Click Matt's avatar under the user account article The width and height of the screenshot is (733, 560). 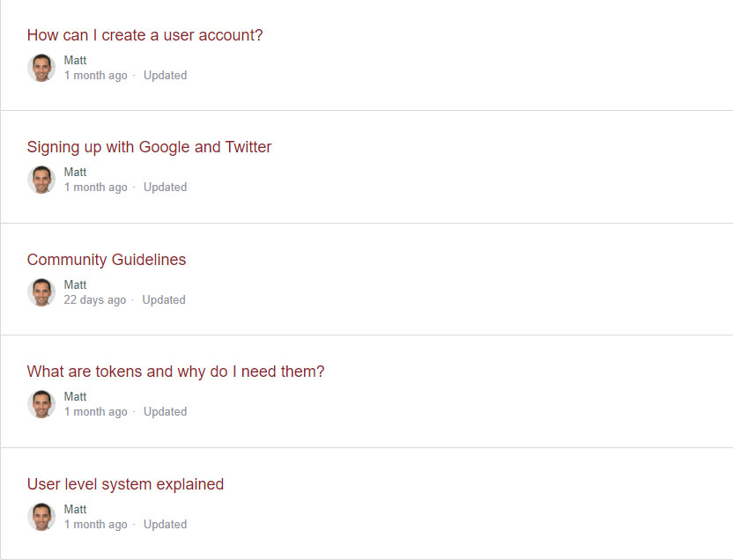click(41, 67)
